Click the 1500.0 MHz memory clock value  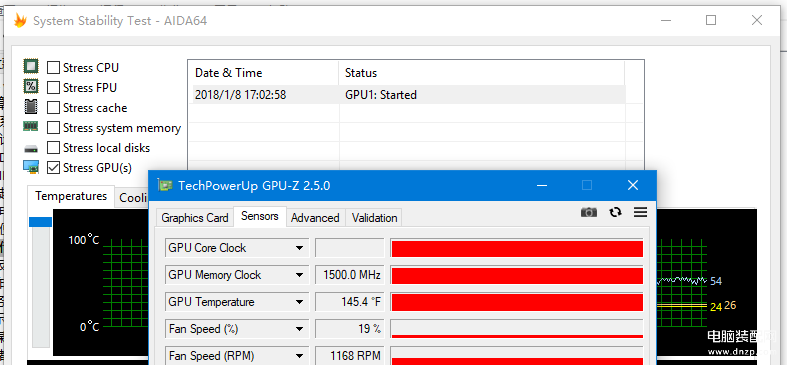coord(349,275)
